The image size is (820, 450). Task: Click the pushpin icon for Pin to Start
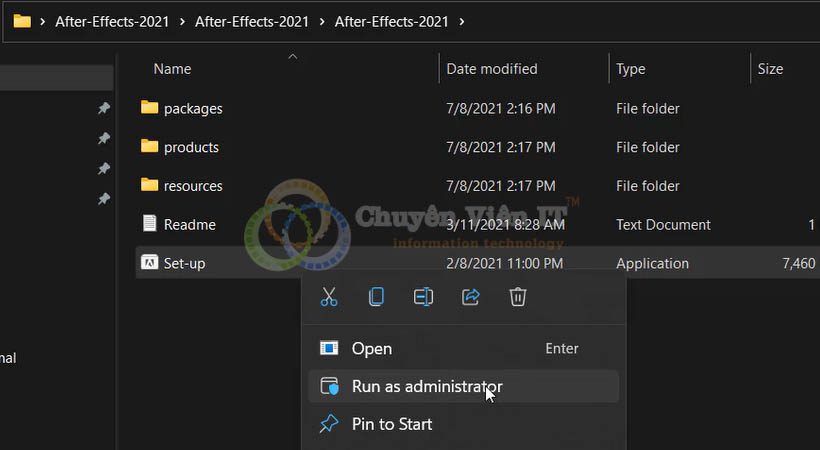tap(329, 423)
